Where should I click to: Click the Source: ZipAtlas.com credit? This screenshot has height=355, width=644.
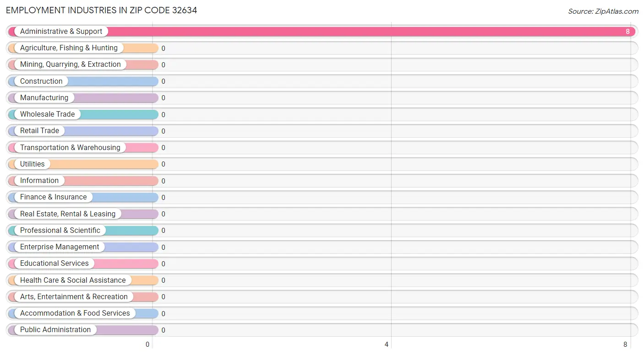tap(603, 11)
